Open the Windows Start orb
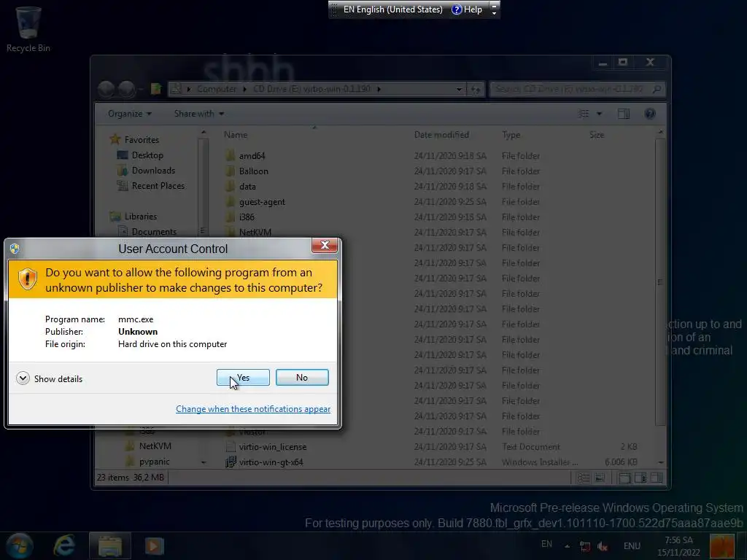The image size is (747, 560). click(x=20, y=545)
